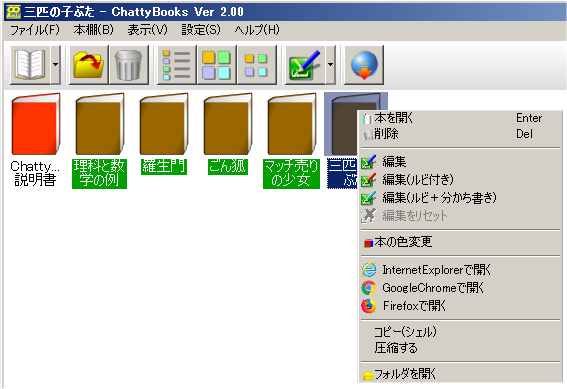This screenshot has width=567, height=389.
Task: Click the trash can delete icon
Action: click(129, 65)
